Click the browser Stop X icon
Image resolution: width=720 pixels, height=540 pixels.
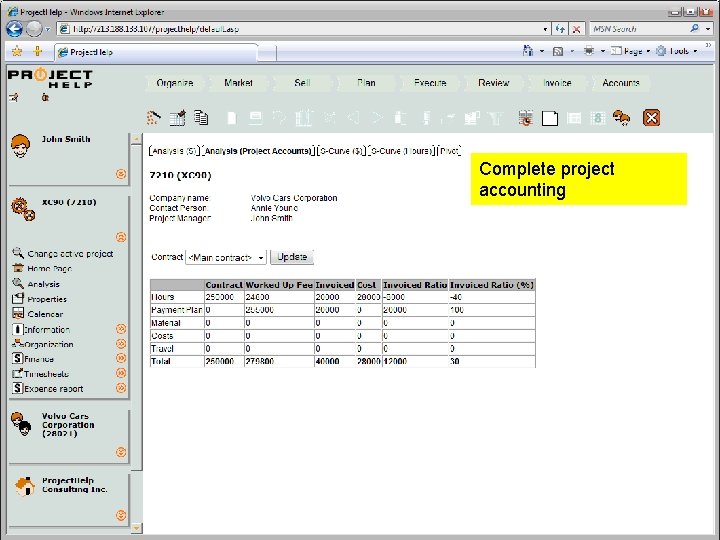(576, 29)
